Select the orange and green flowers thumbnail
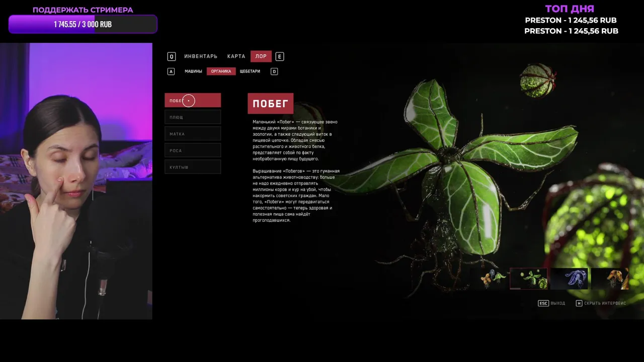Viewport: 644px width, 362px height. 489,279
